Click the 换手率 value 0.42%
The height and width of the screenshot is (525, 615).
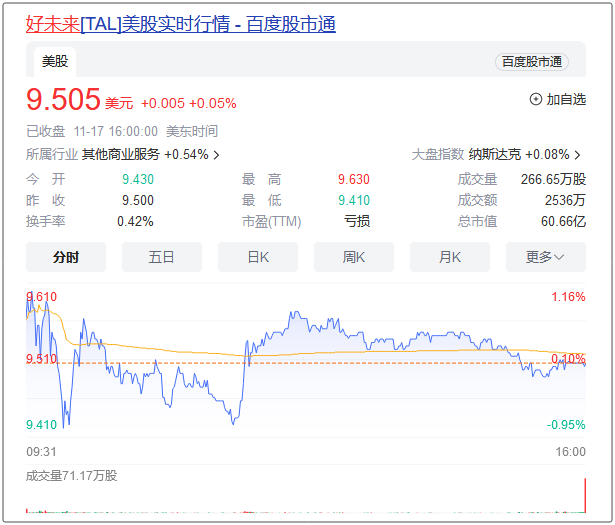(135, 222)
